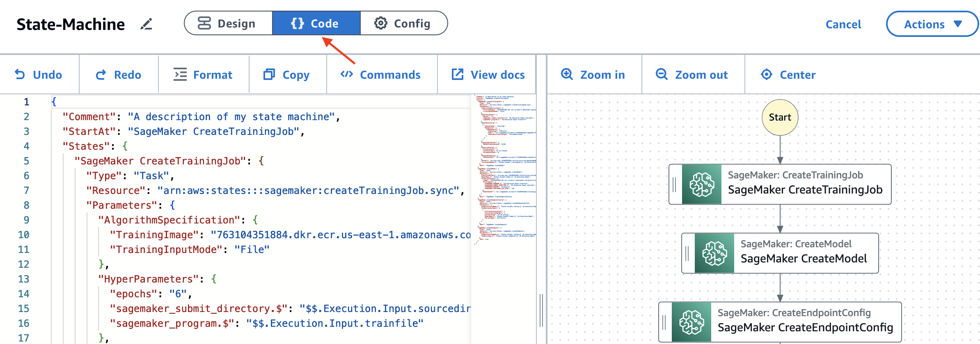Click the createTrainingJob.sync ARN value
The width and height of the screenshot is (980, 344).
[x=308, y=191]
